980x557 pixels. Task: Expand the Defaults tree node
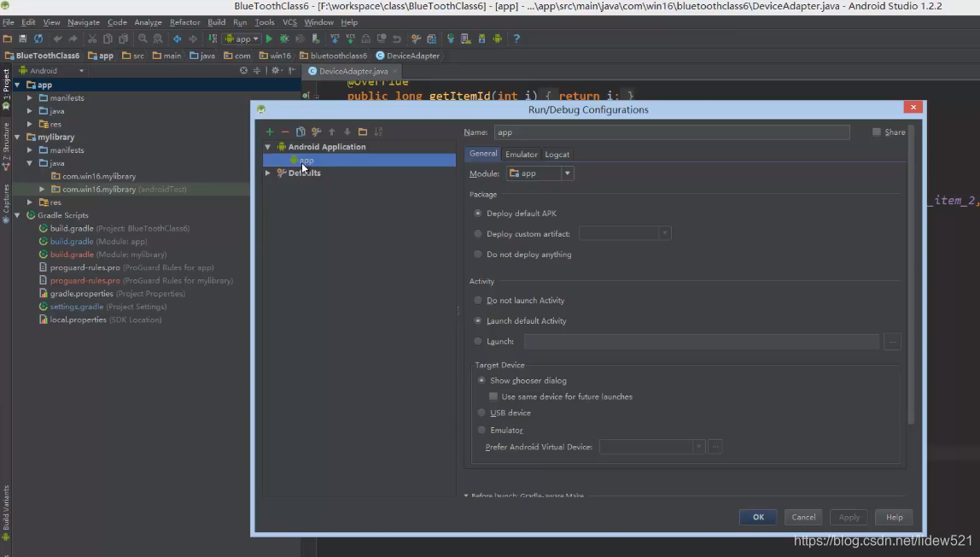(x=267, y=173)
